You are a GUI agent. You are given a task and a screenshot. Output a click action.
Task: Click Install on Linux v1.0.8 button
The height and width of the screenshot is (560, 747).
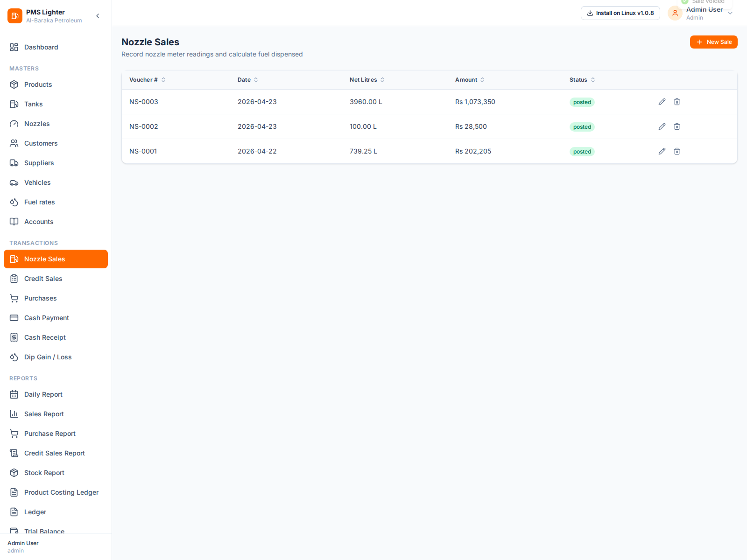(x=620, y=13)
